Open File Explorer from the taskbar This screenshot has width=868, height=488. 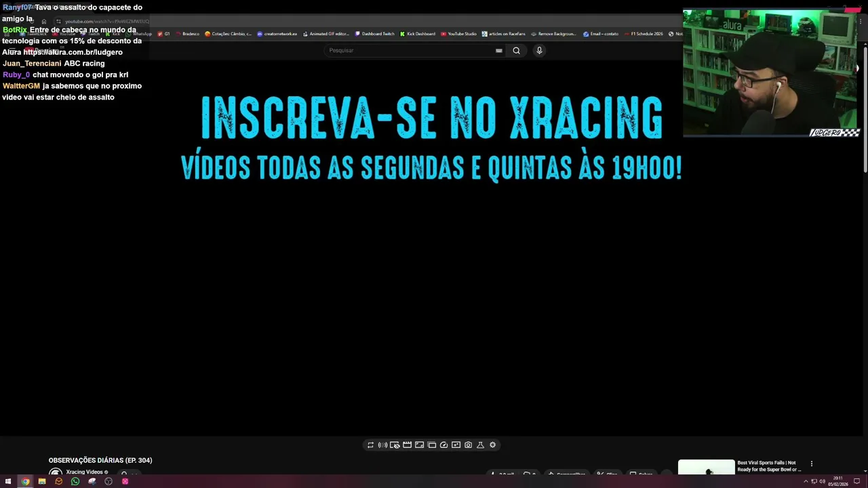coord(42,481)
